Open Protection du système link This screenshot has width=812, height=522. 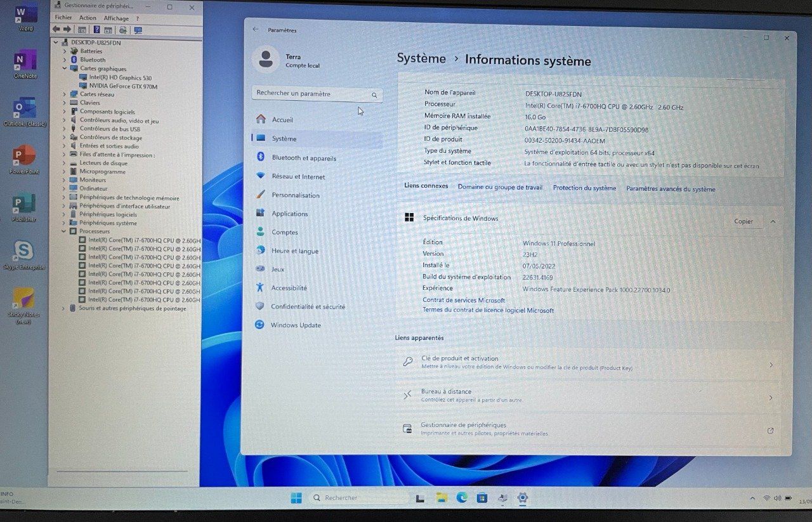coord(584,188)
